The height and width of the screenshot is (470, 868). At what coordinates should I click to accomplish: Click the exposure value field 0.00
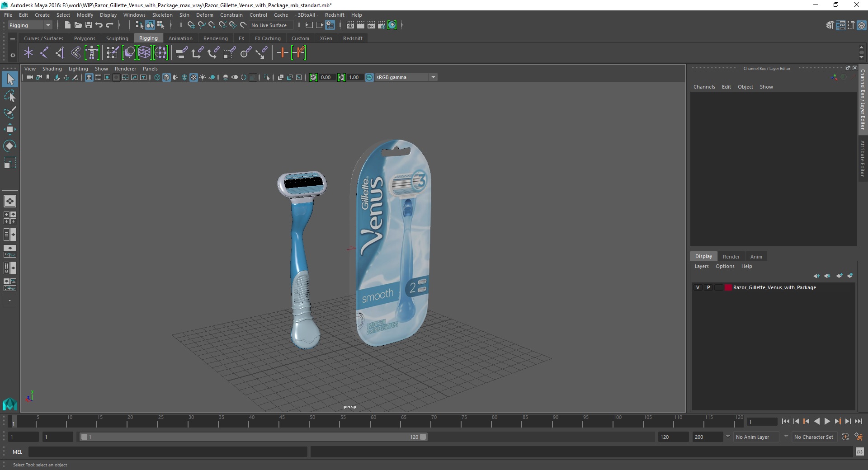326,77
